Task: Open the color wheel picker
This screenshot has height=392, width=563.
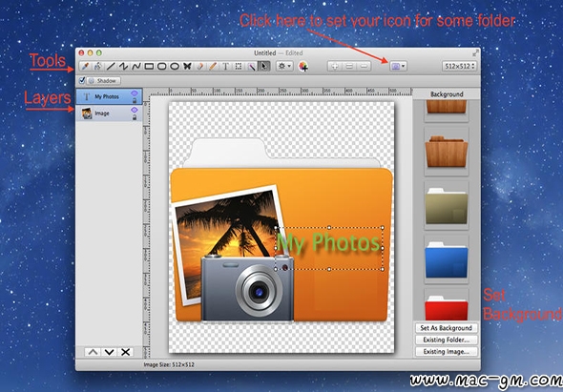Action: tap(303, 67)
